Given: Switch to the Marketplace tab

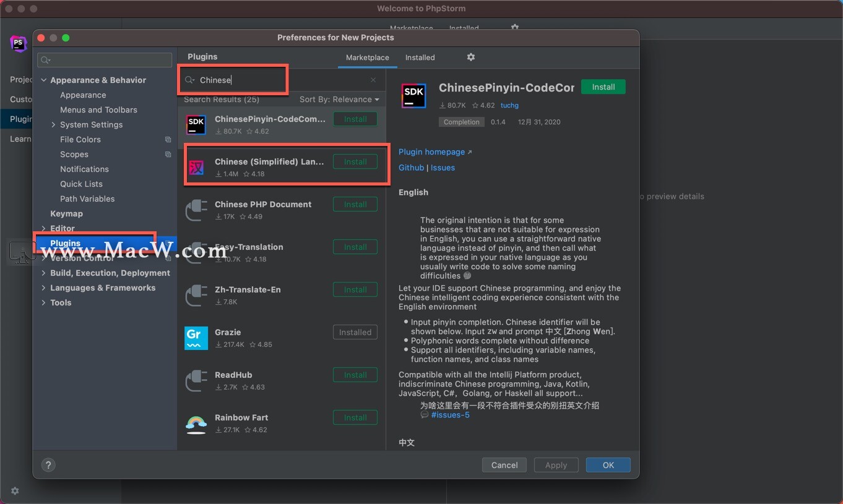Looking at the screenshot, I should [x=368, y=58].
